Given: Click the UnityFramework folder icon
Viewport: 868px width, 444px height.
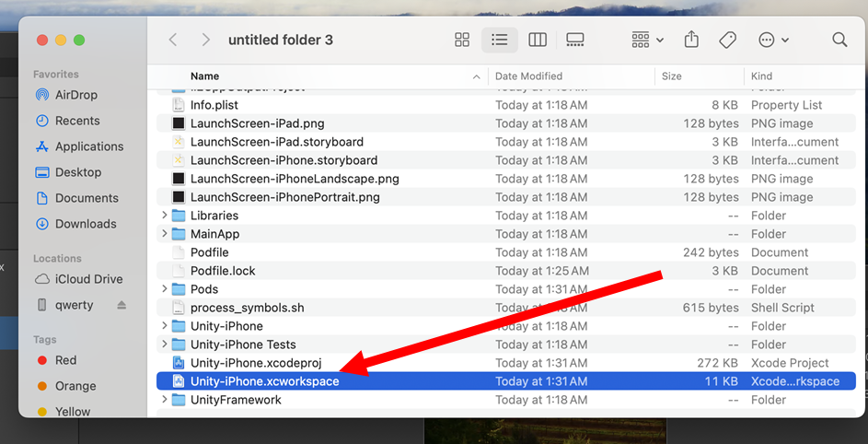Looking at the screenshot, I should [179, 400].
